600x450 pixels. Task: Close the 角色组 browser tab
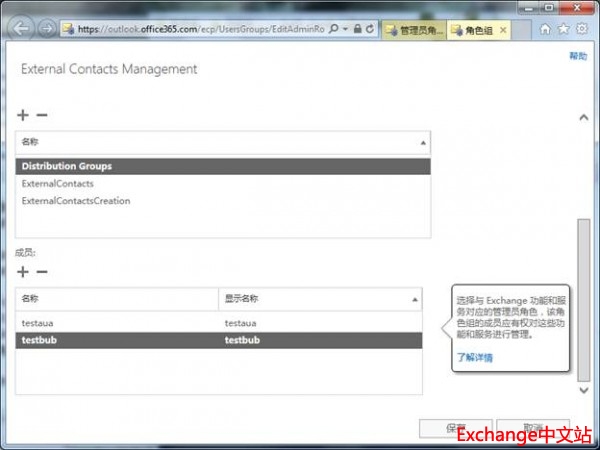(503, 30)
